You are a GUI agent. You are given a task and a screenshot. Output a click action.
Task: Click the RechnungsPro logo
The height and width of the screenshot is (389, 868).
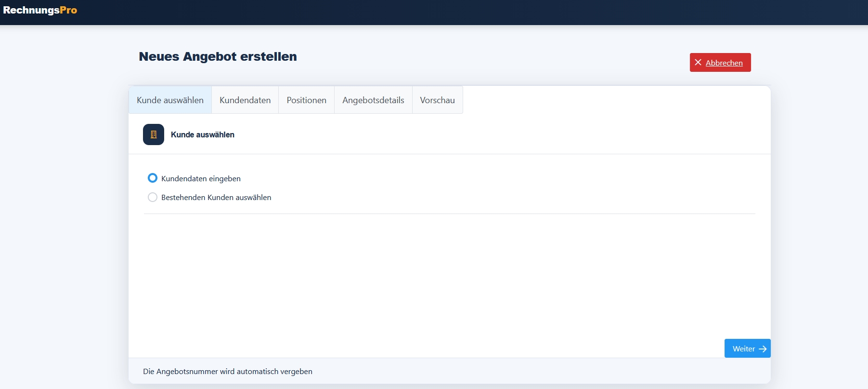[x=40, y=10]
